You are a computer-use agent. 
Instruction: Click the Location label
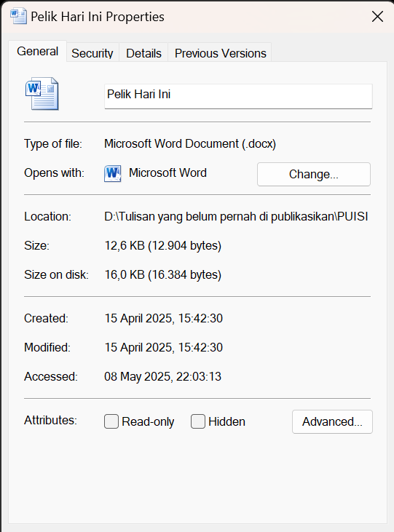[47, 216]
